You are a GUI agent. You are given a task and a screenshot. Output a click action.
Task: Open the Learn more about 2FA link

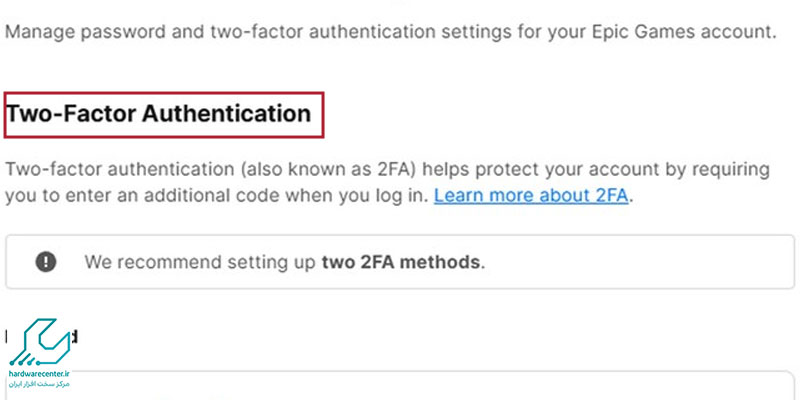coord(531,195)
